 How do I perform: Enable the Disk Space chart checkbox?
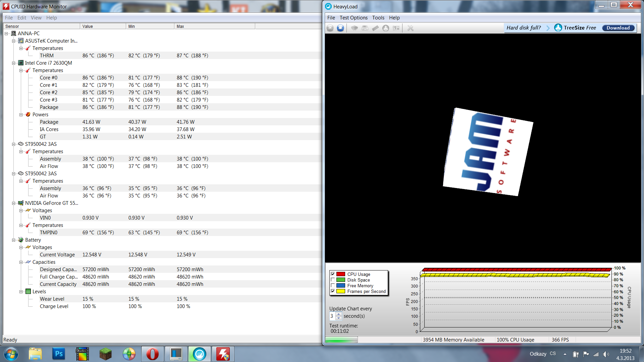click(333, 280)
